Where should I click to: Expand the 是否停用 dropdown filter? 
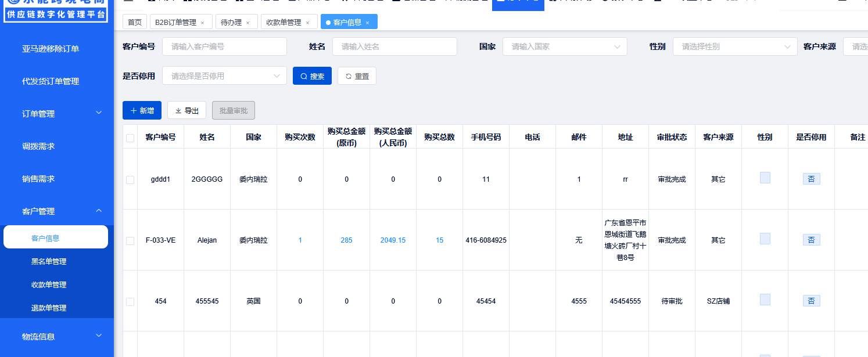click(224, 76)
